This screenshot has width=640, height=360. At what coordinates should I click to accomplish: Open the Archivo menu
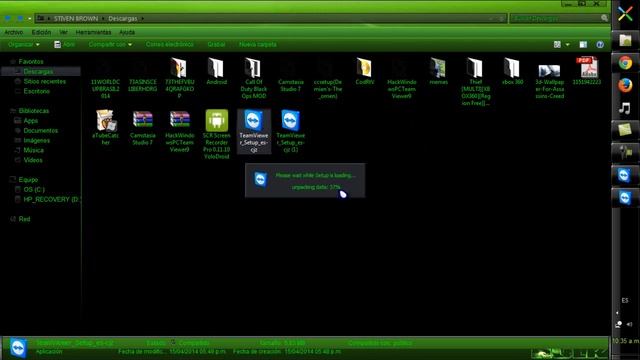(14, 32)
